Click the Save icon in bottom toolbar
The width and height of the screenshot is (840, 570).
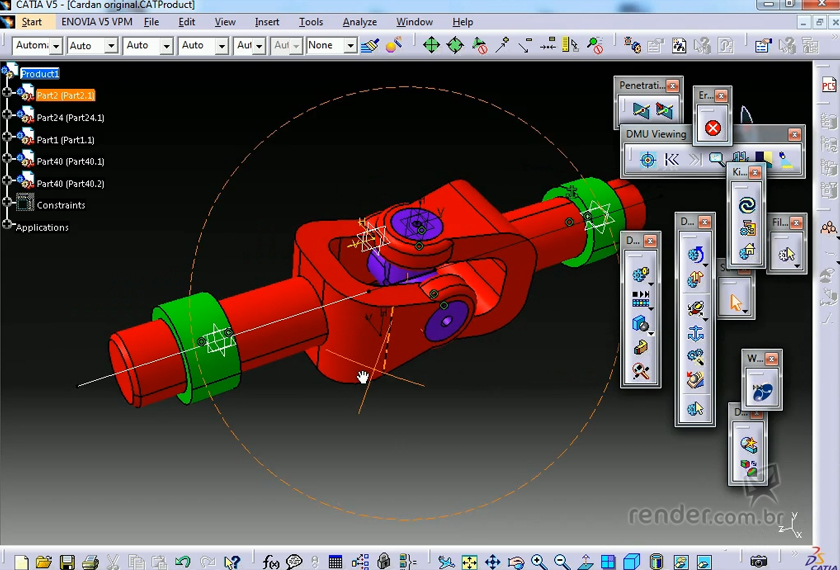(x=67, y=563)
